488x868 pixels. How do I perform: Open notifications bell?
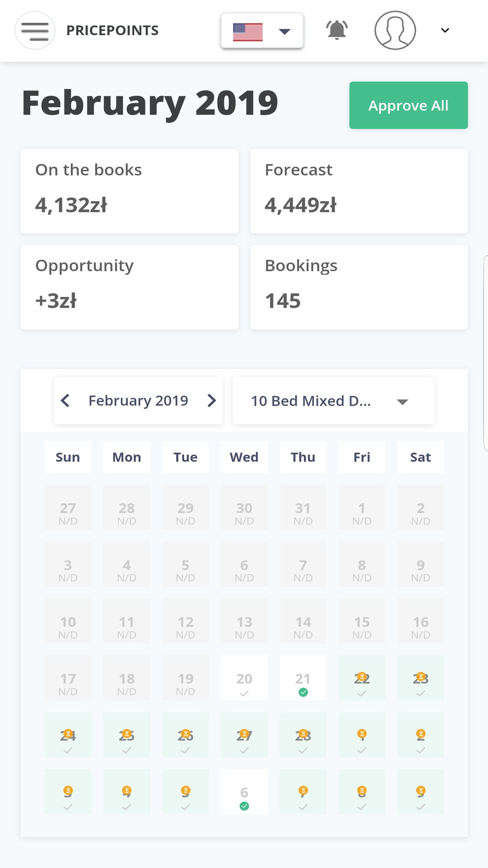[x=337, y=30]
